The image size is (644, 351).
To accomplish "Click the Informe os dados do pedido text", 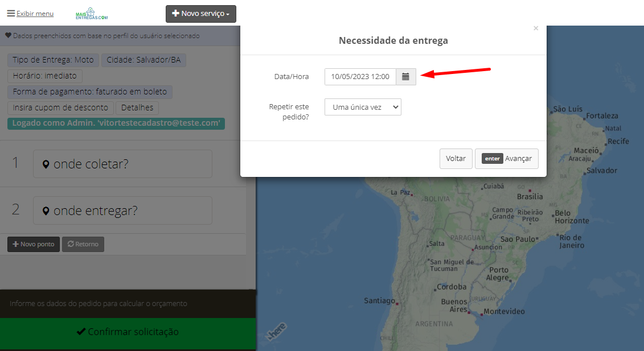I will 98,304.
